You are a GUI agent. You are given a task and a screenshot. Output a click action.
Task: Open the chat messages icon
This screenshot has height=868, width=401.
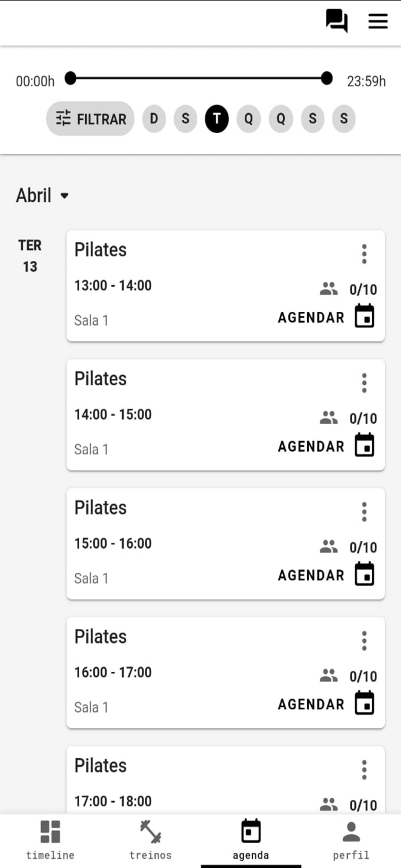336,21
